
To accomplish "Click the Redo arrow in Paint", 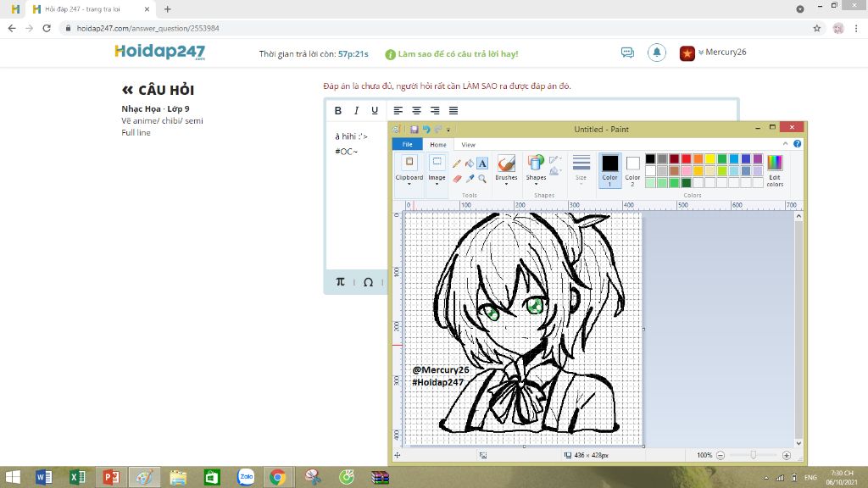I will [x=438, y=130].
